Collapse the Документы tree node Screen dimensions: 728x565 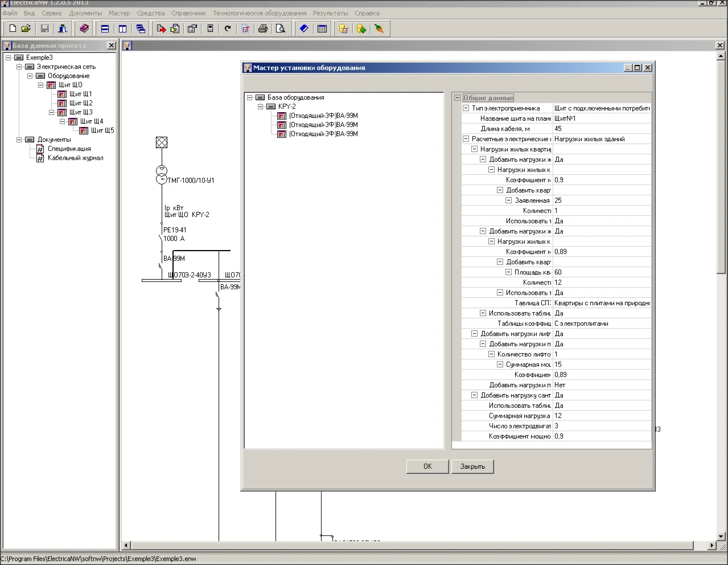coord(19,140)
